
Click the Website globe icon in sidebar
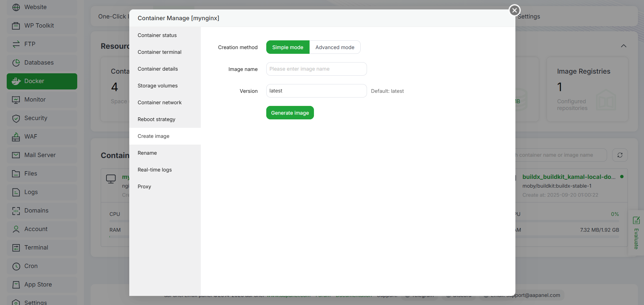[x=16, y=7]
